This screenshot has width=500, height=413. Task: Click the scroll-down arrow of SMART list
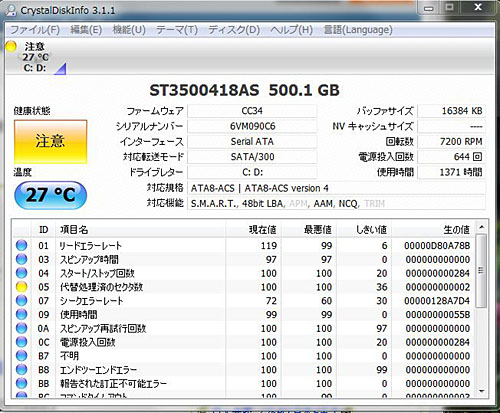481,391
